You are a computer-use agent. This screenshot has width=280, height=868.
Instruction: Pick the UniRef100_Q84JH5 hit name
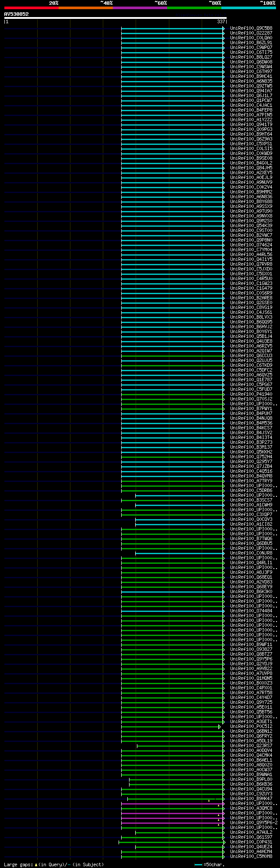tap(251, 168)
